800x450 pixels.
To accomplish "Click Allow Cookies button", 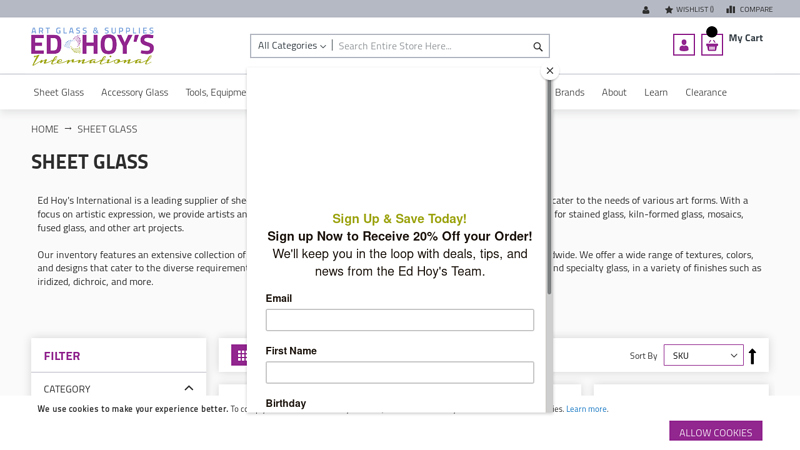I will tap(715, 432).
